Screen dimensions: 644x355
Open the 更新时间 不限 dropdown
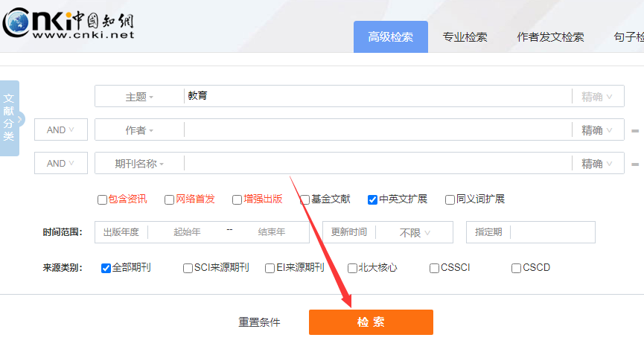click(415, 233)
